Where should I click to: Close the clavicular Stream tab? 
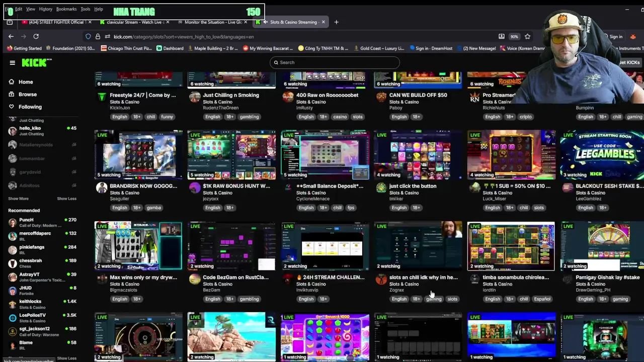(x=168, y=22)
